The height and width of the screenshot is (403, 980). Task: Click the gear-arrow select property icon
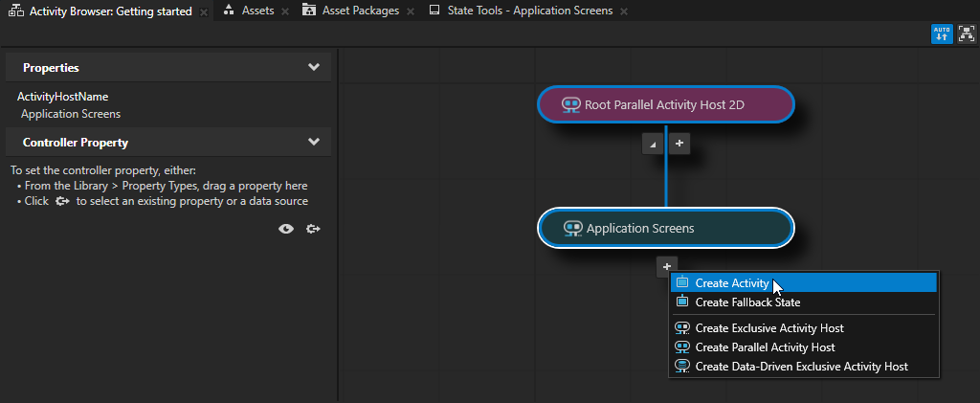pos(313,230)
